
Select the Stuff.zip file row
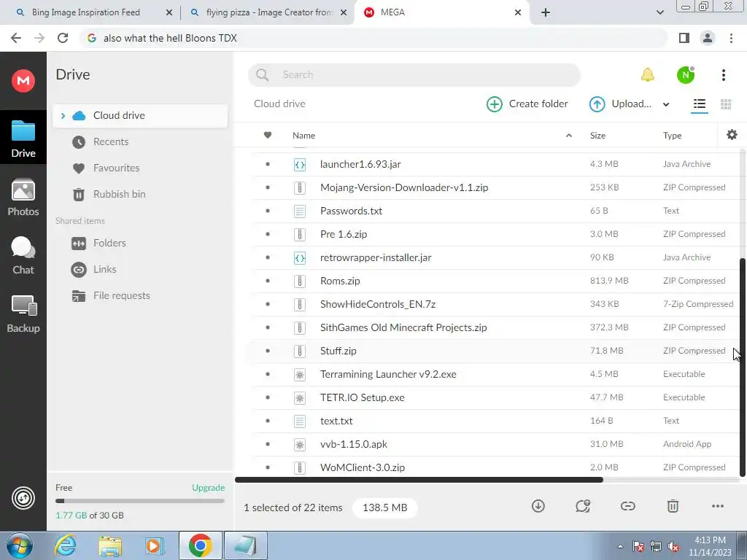click(x=495, y=351)
